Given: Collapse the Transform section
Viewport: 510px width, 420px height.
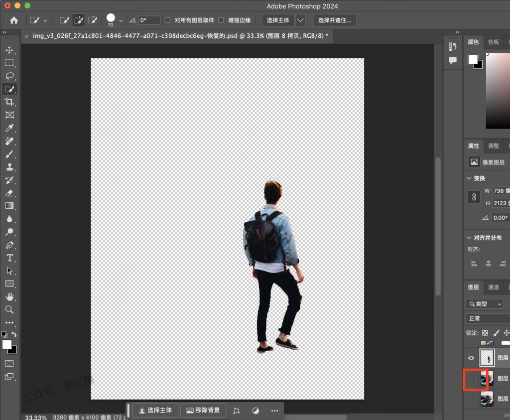Looking at the screenshot, I should pyautogui.click(x=469, y=178).
